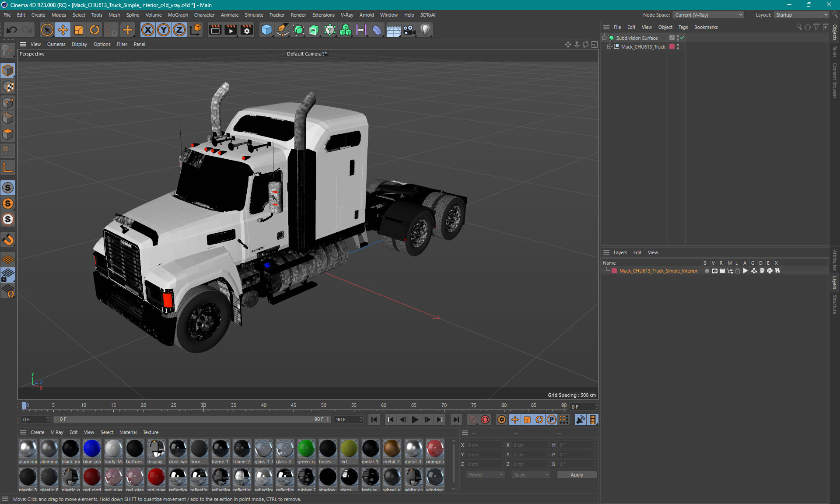
Task: Open the material manager Texture menu
Action: click(150, 432)
